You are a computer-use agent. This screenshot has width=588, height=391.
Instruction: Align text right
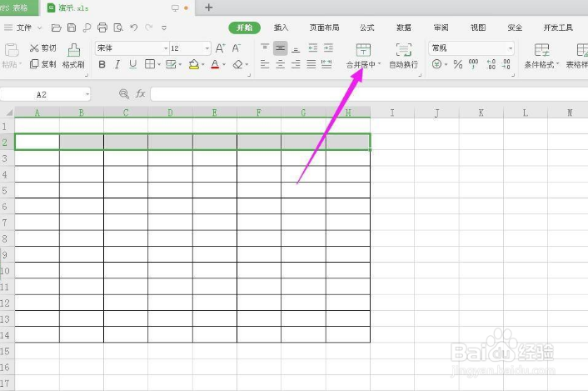(x=296, y=64)
